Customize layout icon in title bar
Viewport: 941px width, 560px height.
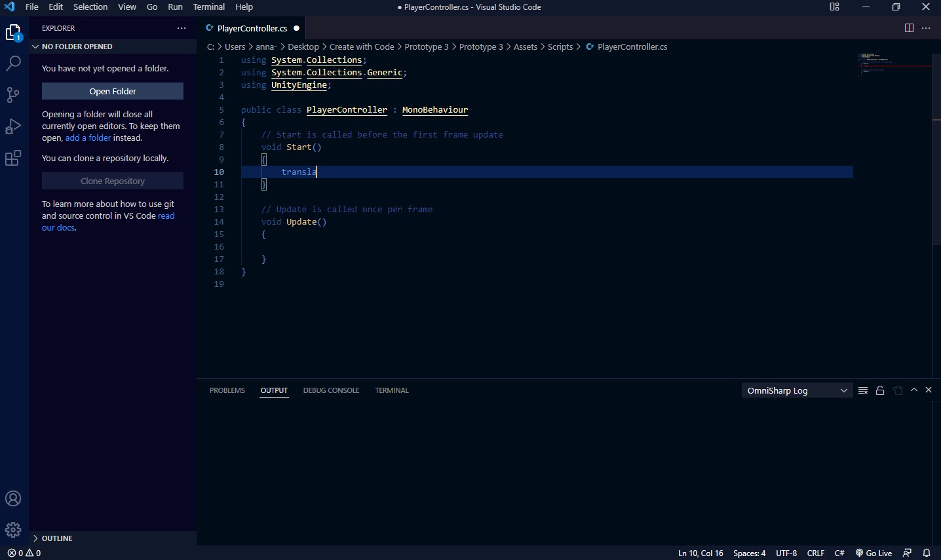pyautogui.click(x=834, y=7)
